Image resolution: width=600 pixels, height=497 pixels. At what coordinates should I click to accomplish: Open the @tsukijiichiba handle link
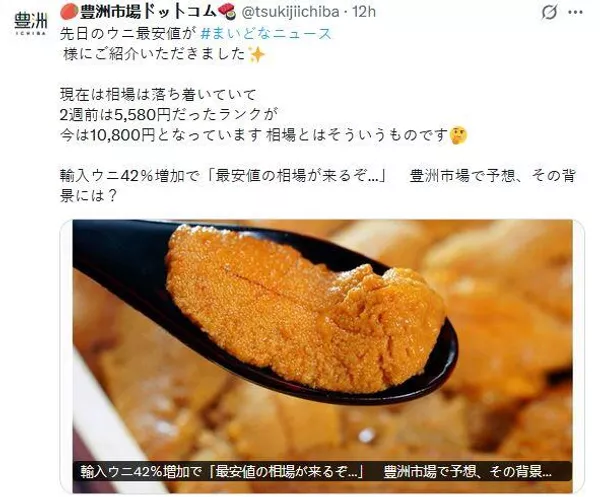290,12
